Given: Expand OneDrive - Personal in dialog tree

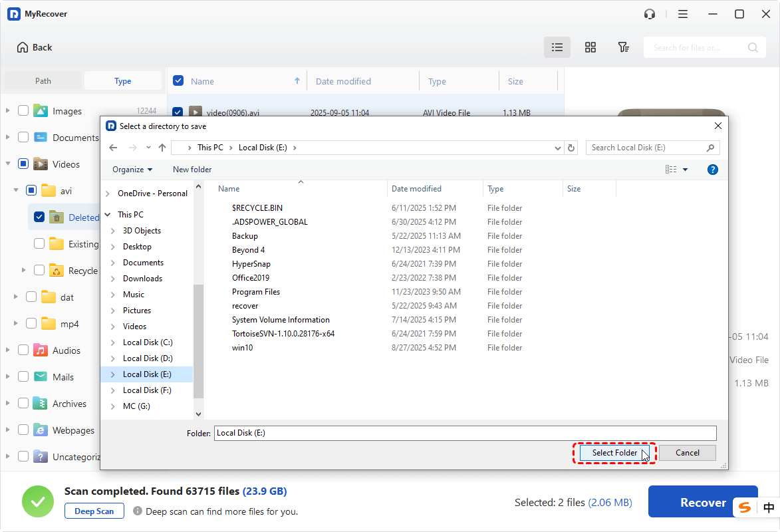Looking at the screenshot, I should click(108, 194).
